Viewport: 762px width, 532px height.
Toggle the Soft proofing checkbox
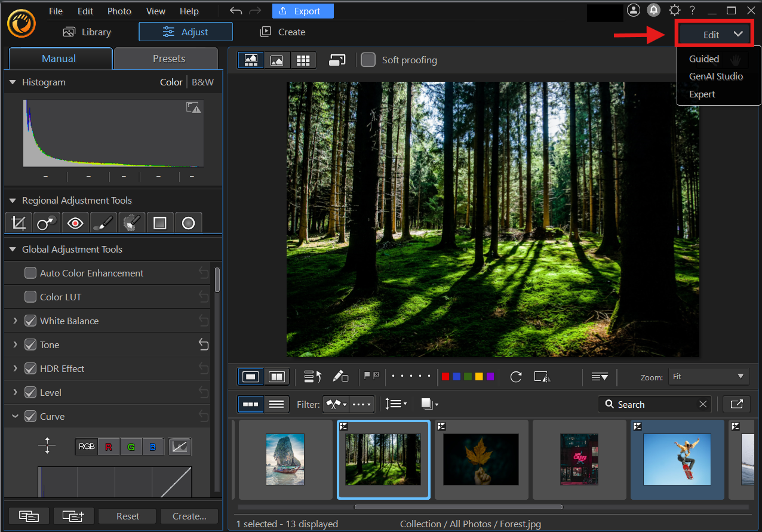[x=368, y=60]
